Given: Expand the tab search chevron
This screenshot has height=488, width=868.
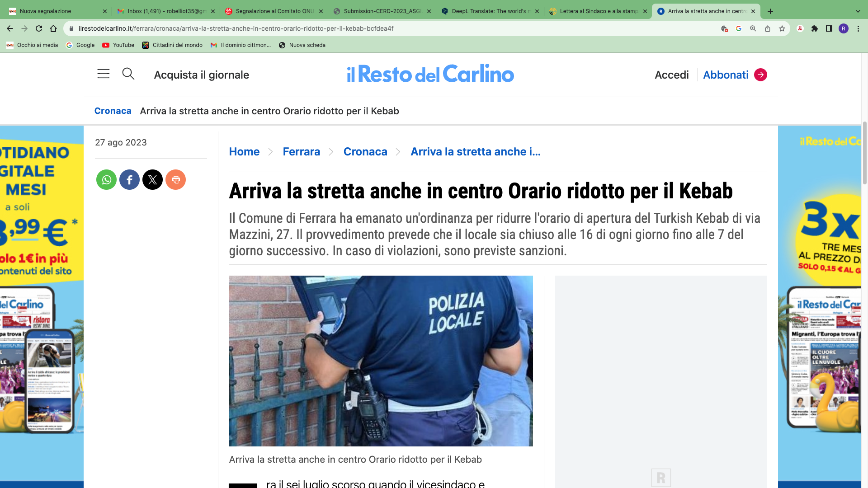Looking at the screenshot, I should coord(858,11).
